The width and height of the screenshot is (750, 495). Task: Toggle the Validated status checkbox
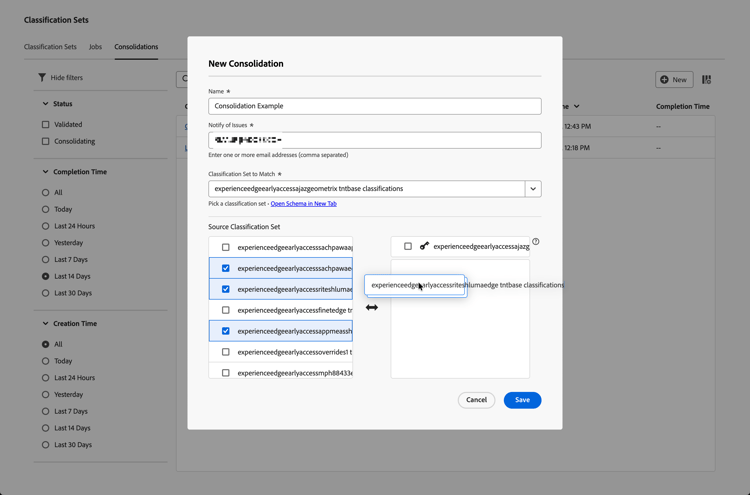click(x=45, y=124)
